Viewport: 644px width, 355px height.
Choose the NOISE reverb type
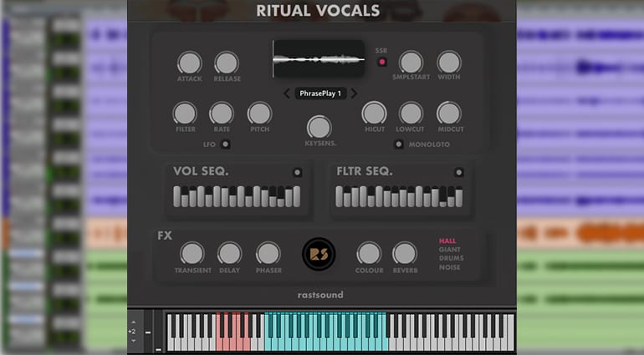pos(450,267)
